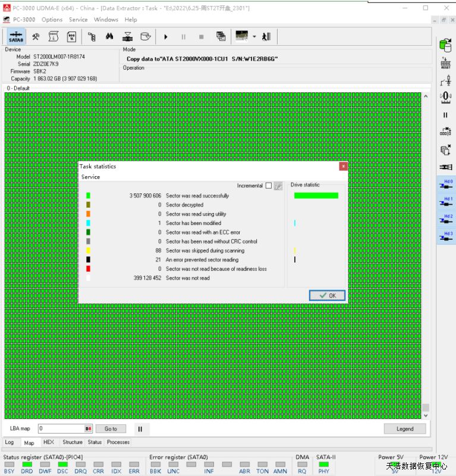Screen dimensions: 456x476
Task: Click the exit running man icon
Action: coord(266,36)
